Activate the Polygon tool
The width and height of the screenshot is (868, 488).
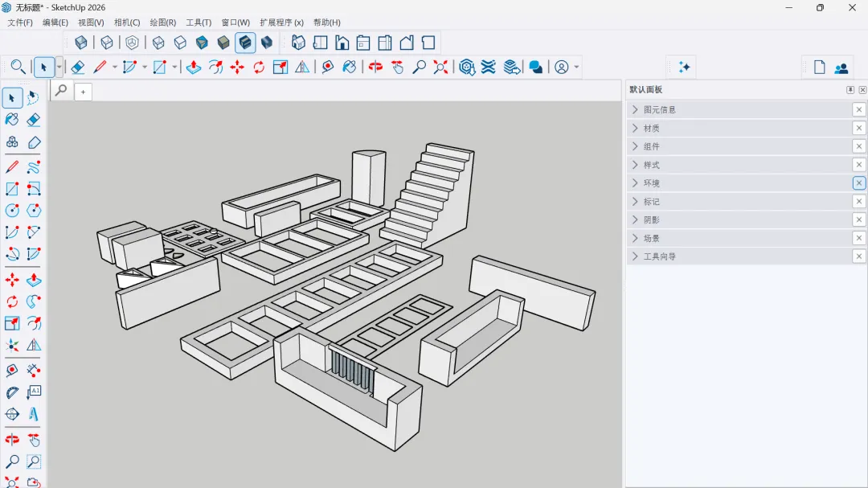[x=33, y=211]
